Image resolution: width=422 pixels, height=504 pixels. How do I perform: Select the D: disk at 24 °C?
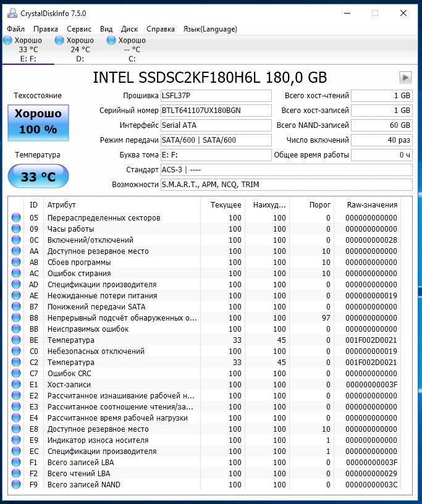coord(80,49)
